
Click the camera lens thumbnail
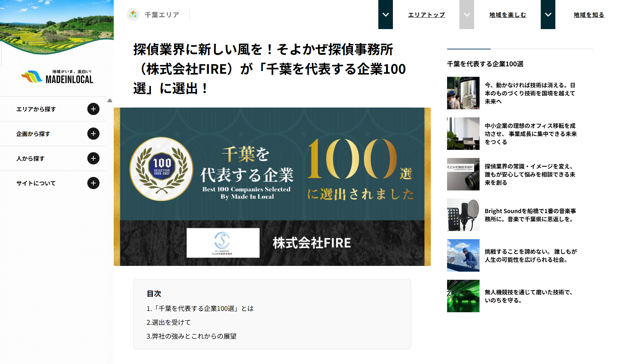click(463, 174)
